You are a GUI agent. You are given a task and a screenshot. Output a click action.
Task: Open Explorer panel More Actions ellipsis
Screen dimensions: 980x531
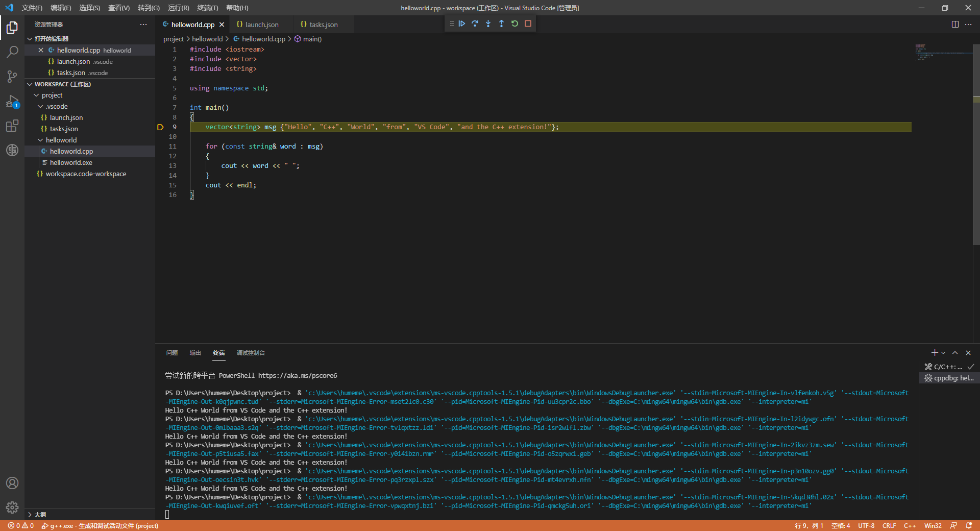143,25
